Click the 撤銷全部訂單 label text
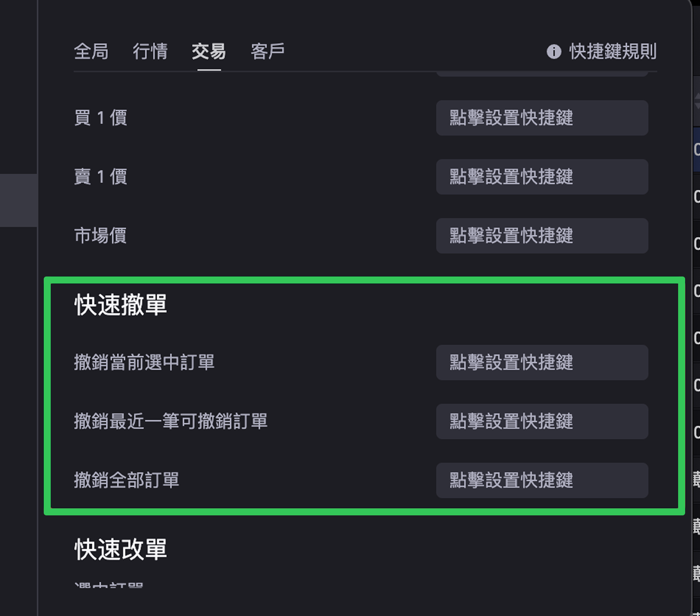The height and width of the screenshot is (616, 700). click(x=127, y=480)
